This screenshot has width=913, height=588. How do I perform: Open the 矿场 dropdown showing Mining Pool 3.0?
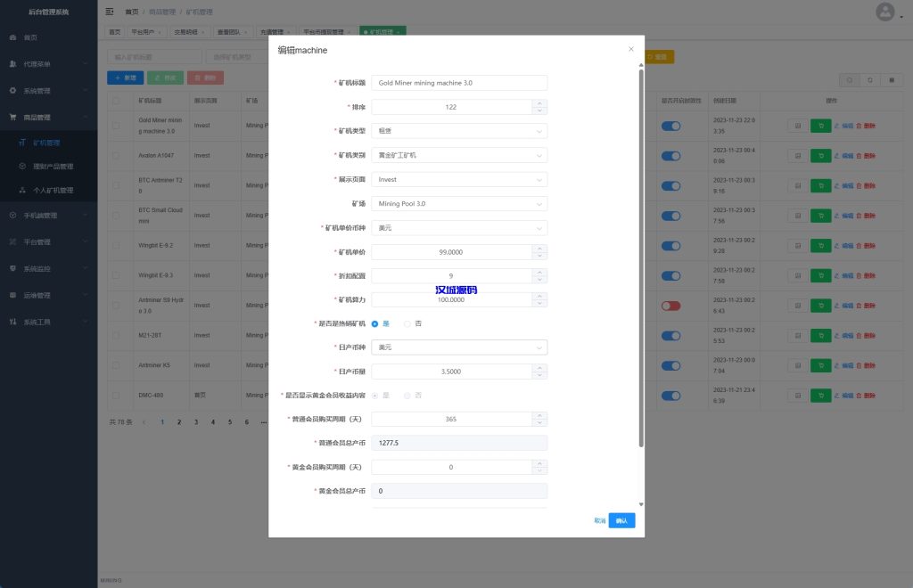tap(458, 202)
